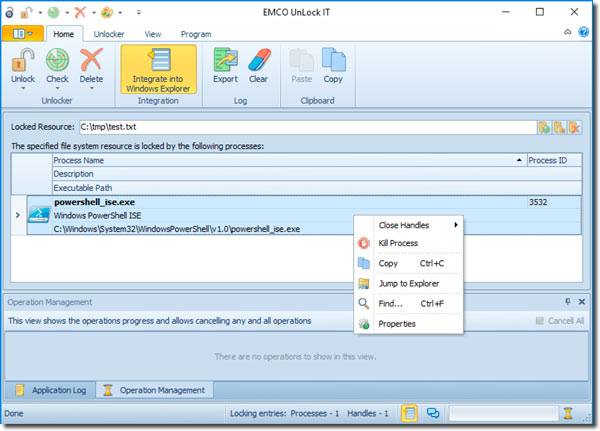Click the Locked Resource path field
Screen dimensions: 600x431
[308, 127]
